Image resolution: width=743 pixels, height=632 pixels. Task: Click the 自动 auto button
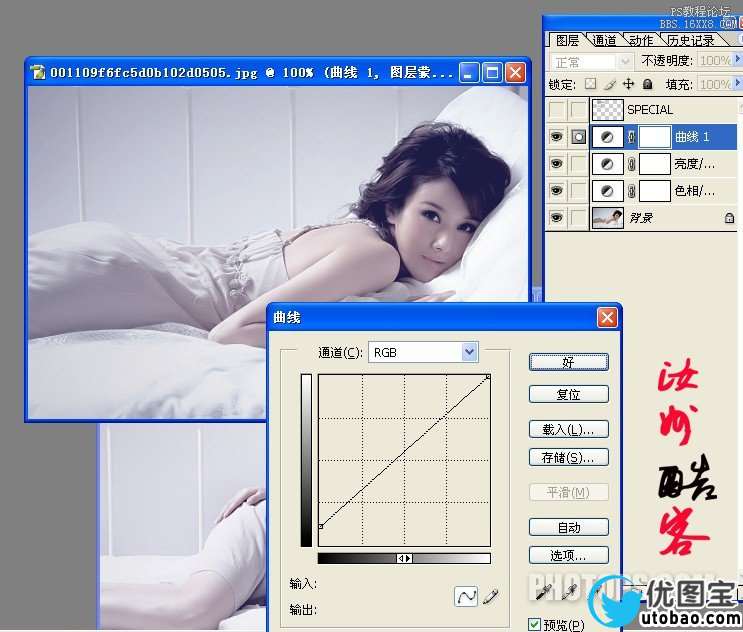tap(569, 527)
